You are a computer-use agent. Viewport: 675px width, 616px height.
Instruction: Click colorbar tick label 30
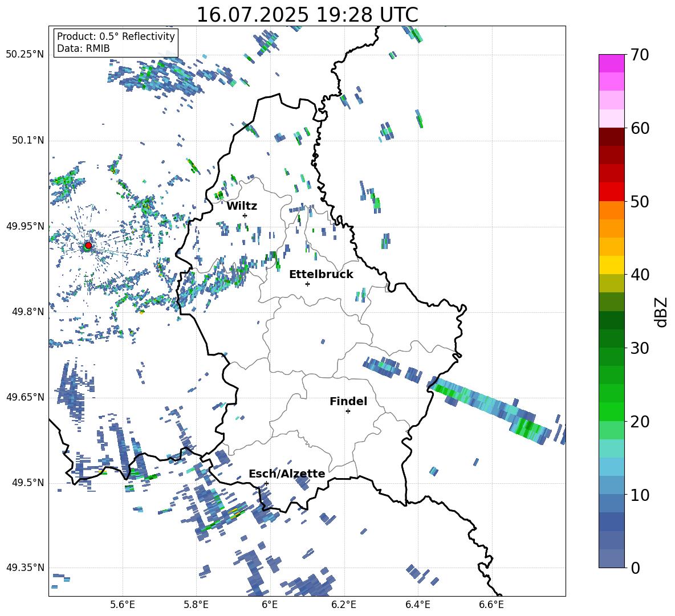pos(640,348)
